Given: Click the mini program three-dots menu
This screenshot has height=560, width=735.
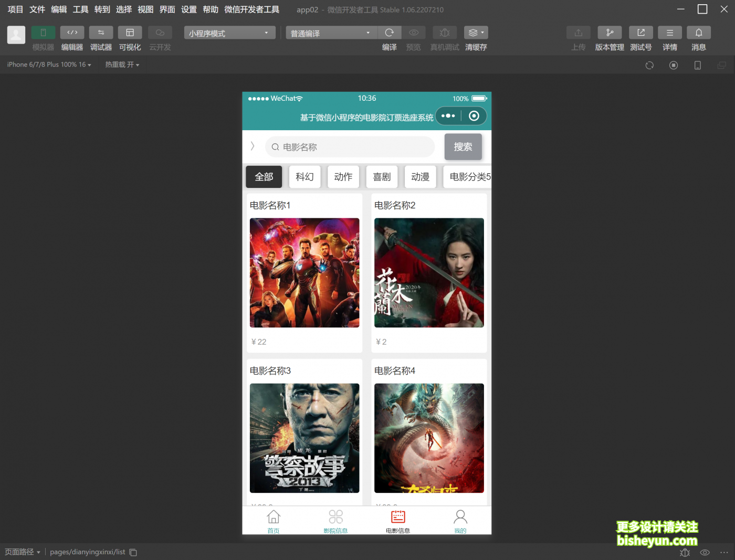Looking at the screenshot, I should click(448, 116).
